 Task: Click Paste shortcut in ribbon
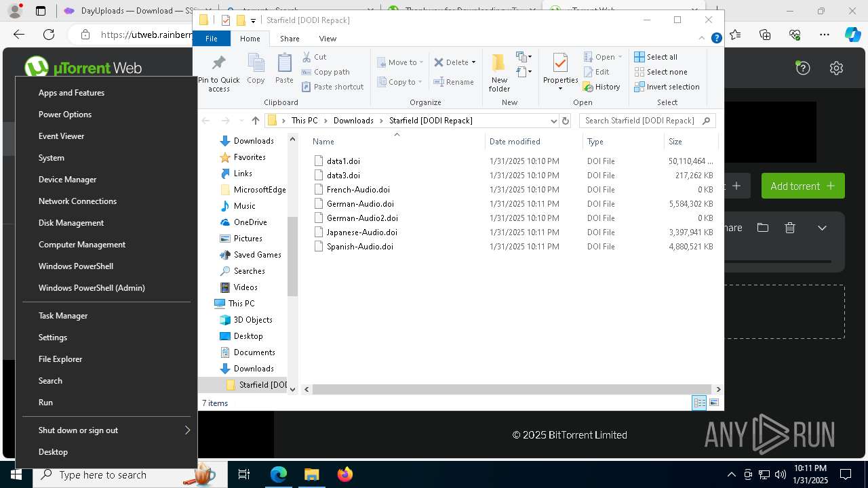(x=332, y=87)
